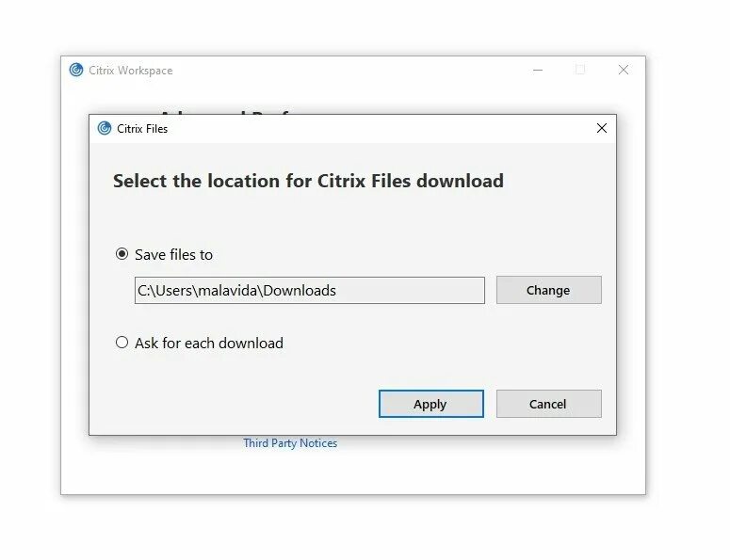
Task: Click the partially hidden Advanced Preferences heading
Action: click(x=223, y=112)
